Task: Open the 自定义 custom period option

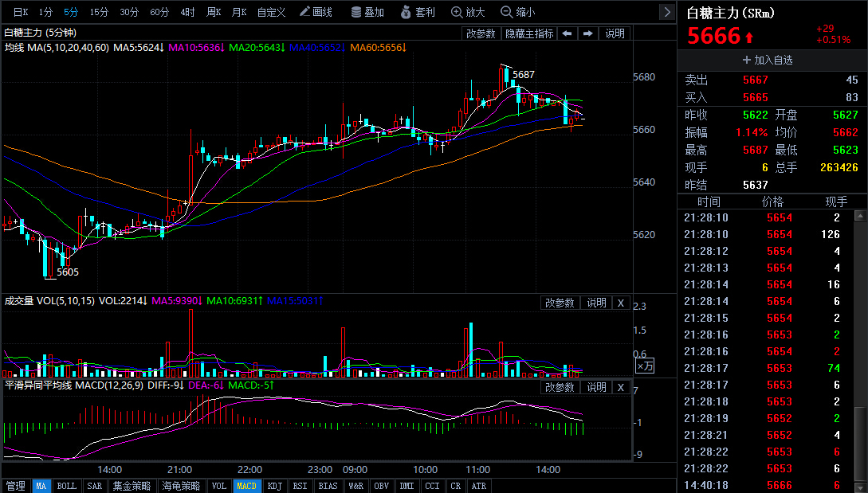Action: [x=271, y=12]
